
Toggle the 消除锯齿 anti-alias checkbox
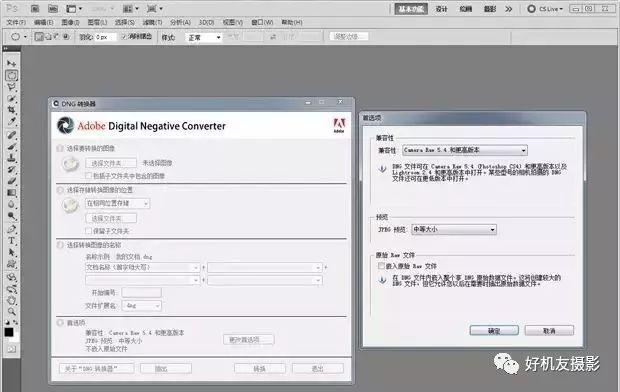coord(124,37)
